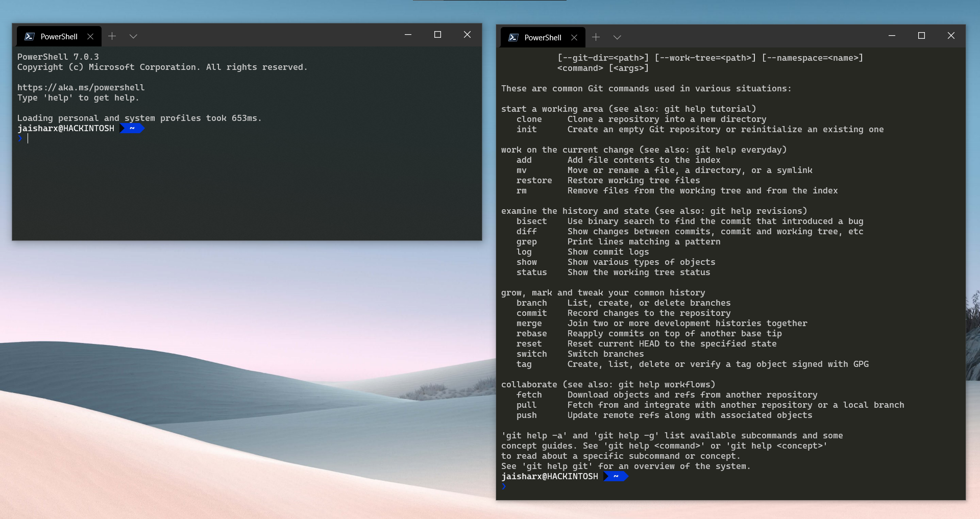Click 'These are common Git commands' heading line

click(647, 89)
